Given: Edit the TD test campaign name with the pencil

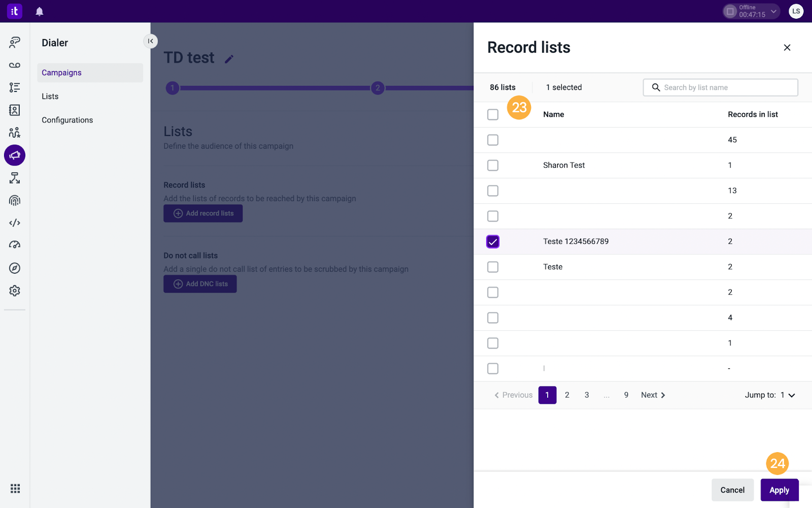Looking at the screenshot, I should coord(229,59).
